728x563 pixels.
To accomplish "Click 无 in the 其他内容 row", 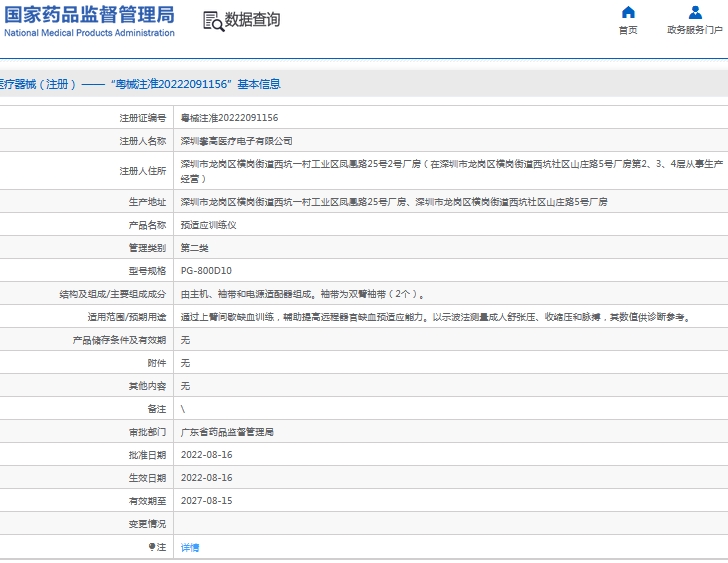I will pos(185,386).
